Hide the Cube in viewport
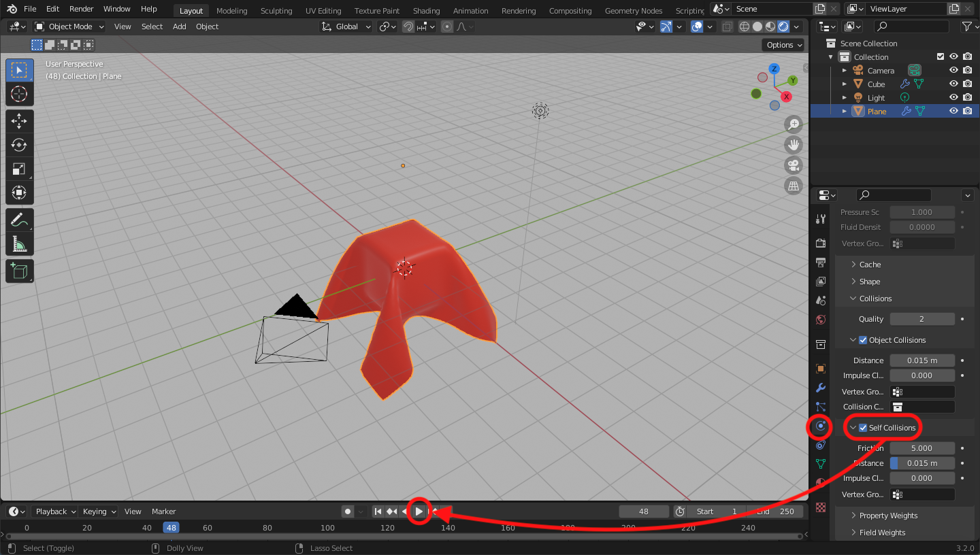 (x=954, y=84)
